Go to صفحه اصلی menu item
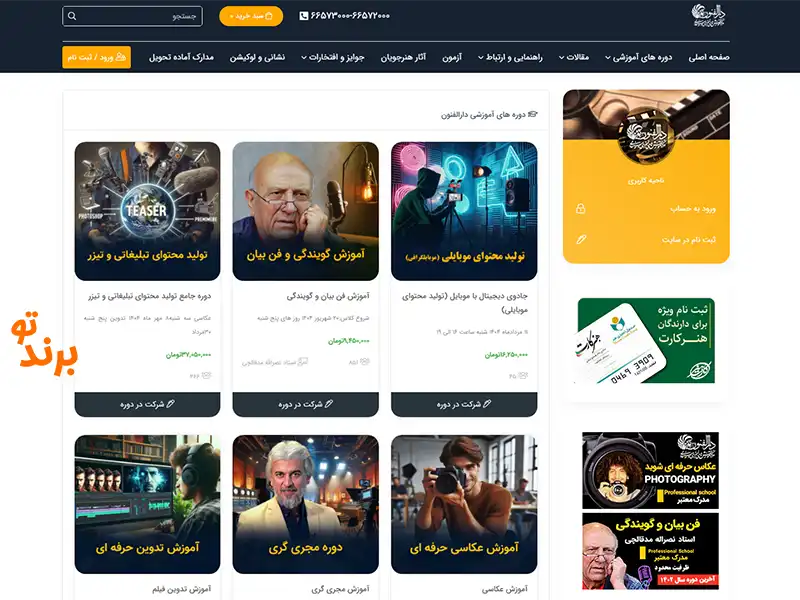The width and height of the screenshot is (800, 600). pos(709,57)
